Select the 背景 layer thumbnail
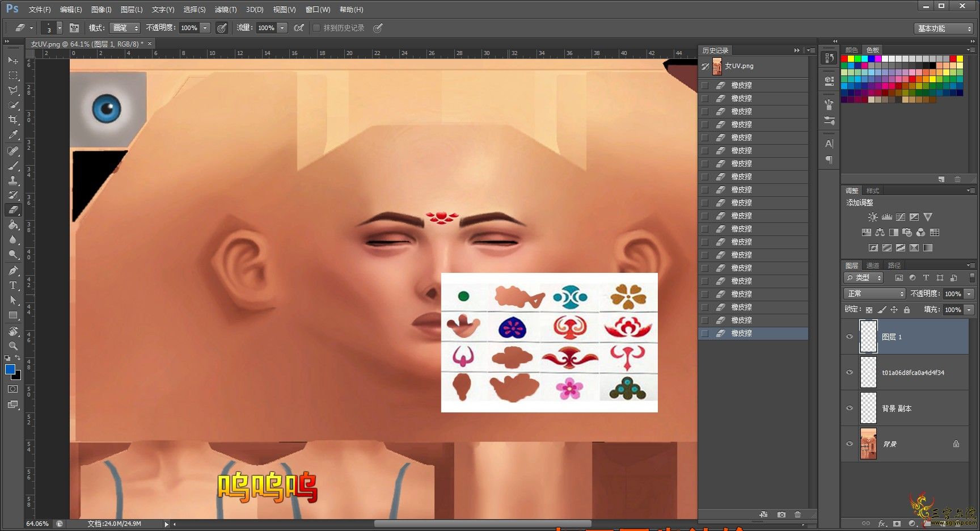Screen dimensions: 980x531 coord(868,444)
